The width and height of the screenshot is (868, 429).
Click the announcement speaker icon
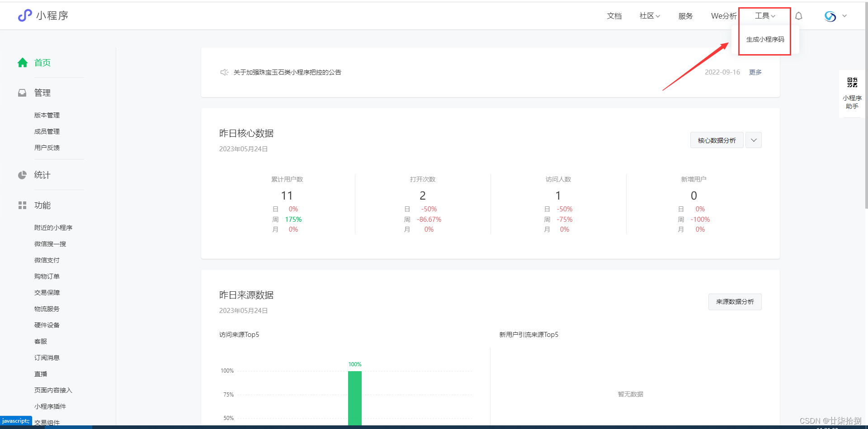point(224,72)
